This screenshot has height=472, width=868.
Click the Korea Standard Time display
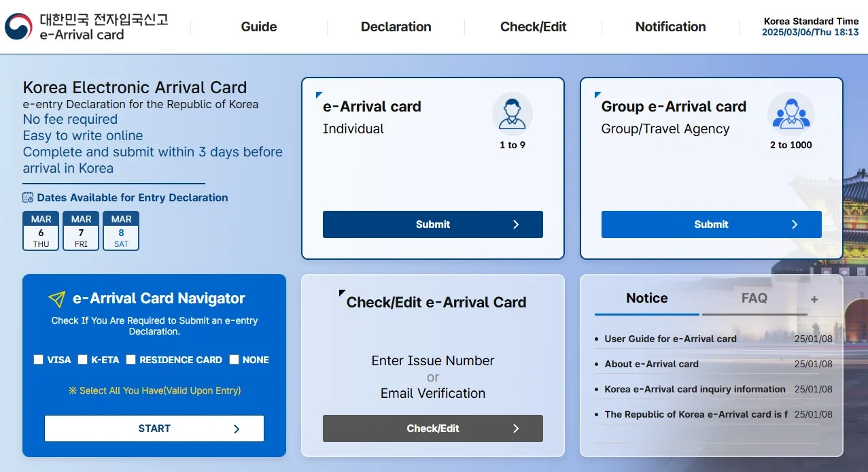pos(810,26)
